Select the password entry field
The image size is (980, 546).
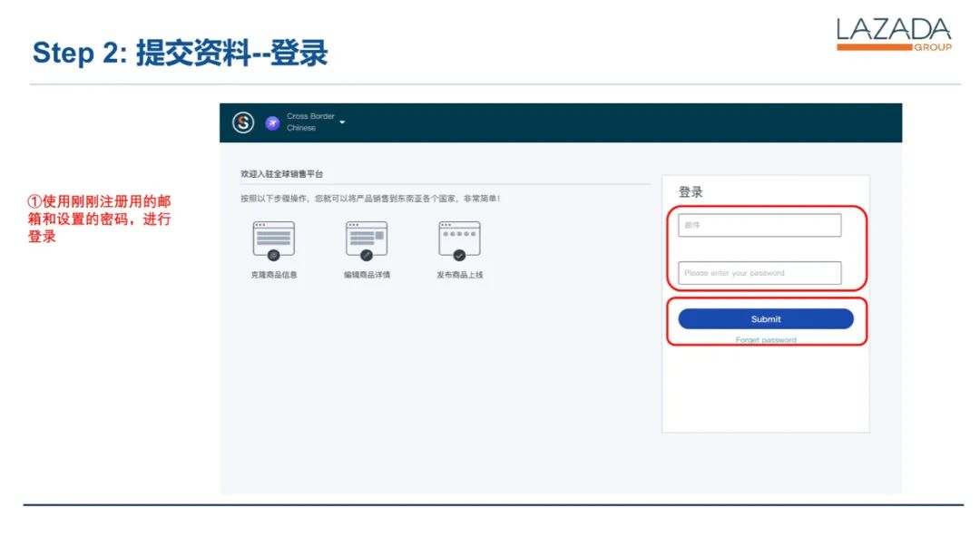[x=759, y=272]
